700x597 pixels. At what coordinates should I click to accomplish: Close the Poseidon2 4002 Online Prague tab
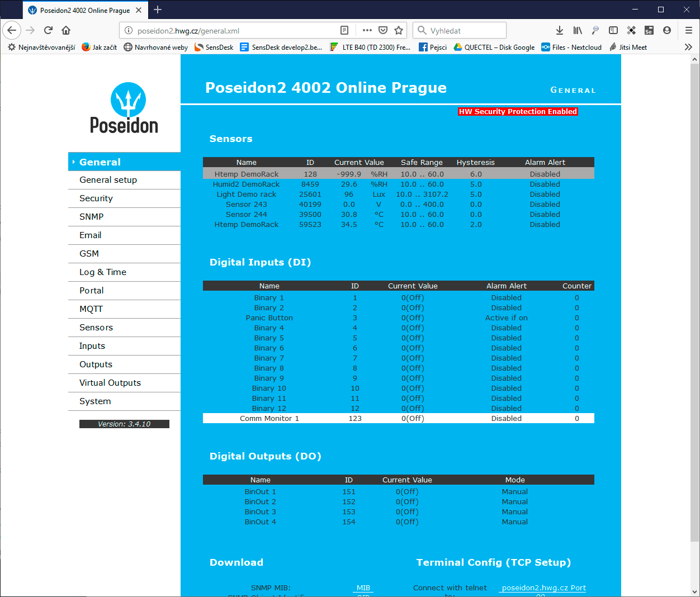139,10
